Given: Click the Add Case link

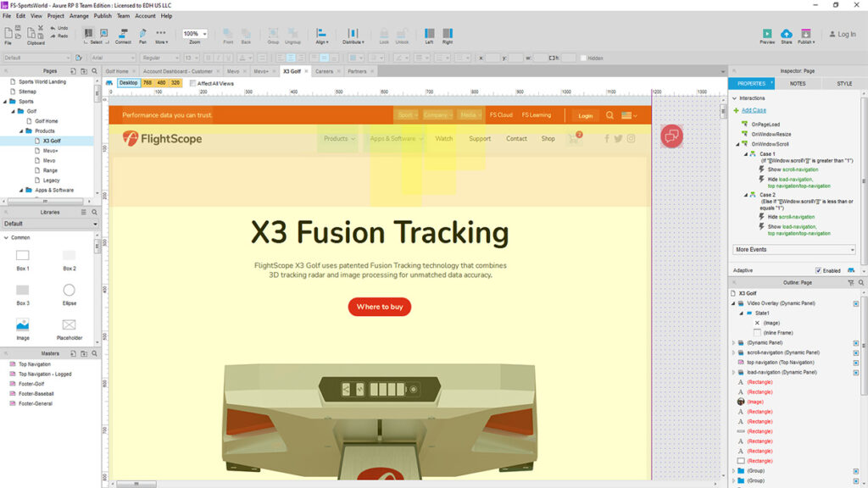Looking at the screenshot, I should tap(754, 110).
